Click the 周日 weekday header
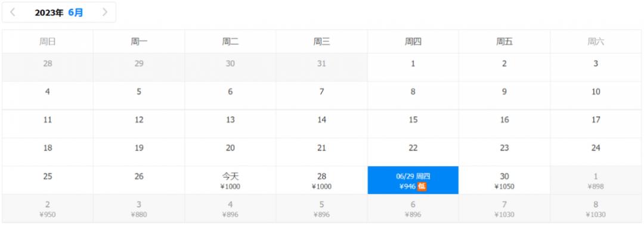This screenshot has height=225, width=644. coord(48,42)
